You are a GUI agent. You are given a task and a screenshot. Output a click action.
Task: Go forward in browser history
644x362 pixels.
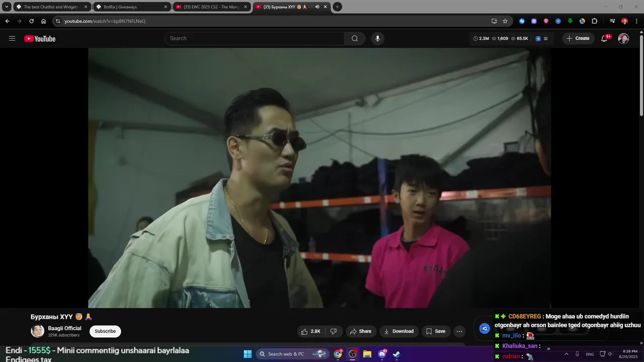tap(20, 21)
